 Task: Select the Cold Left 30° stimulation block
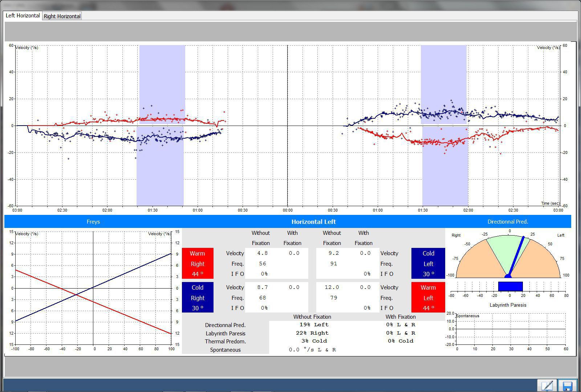(x=428, y=264)
